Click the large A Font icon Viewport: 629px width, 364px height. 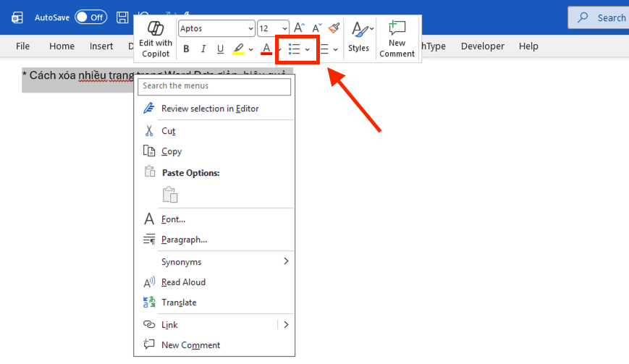click(149, 219)
